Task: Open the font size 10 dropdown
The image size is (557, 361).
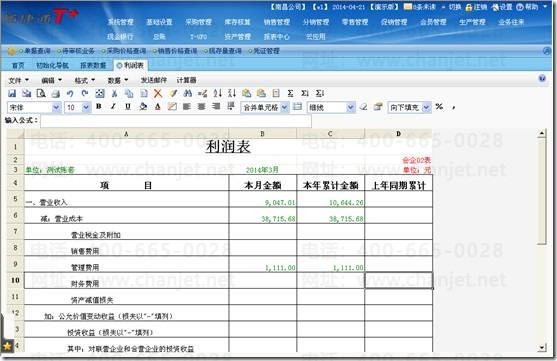Action: pyautogui.click(x=86, y=107)
